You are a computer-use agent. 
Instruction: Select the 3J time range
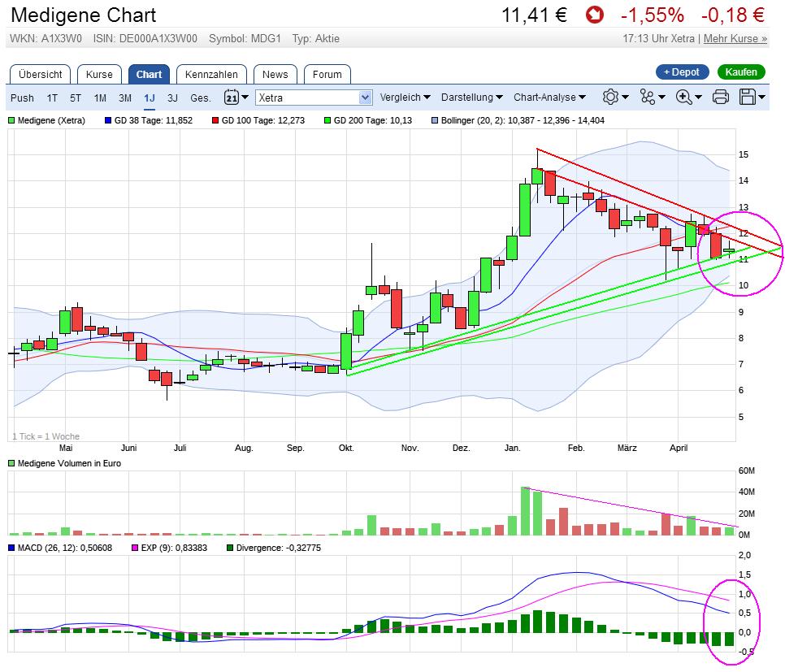[173, 98]
